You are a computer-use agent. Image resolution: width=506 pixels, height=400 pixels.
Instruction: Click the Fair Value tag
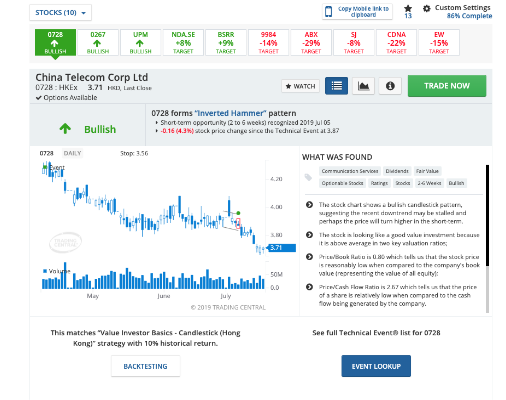427,171
